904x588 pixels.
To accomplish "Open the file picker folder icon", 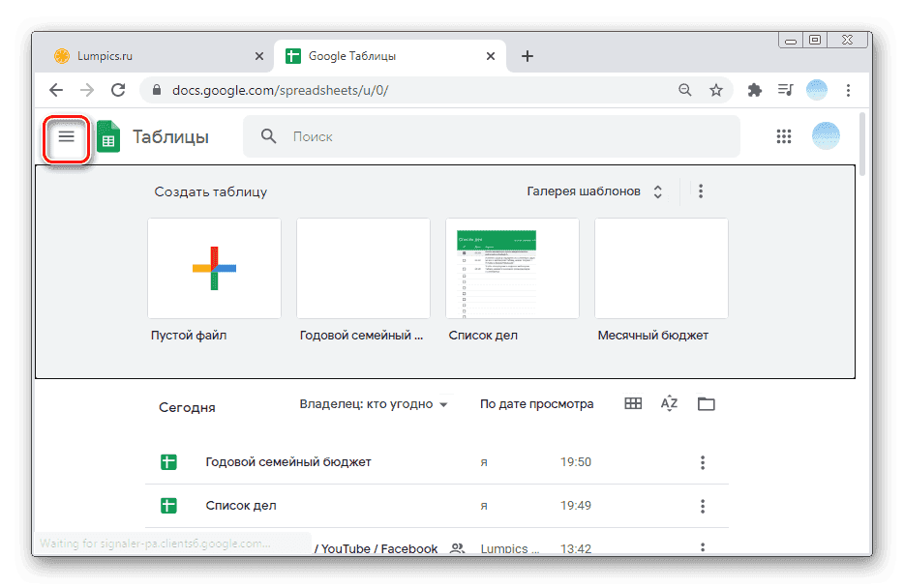I will [707, 404].
